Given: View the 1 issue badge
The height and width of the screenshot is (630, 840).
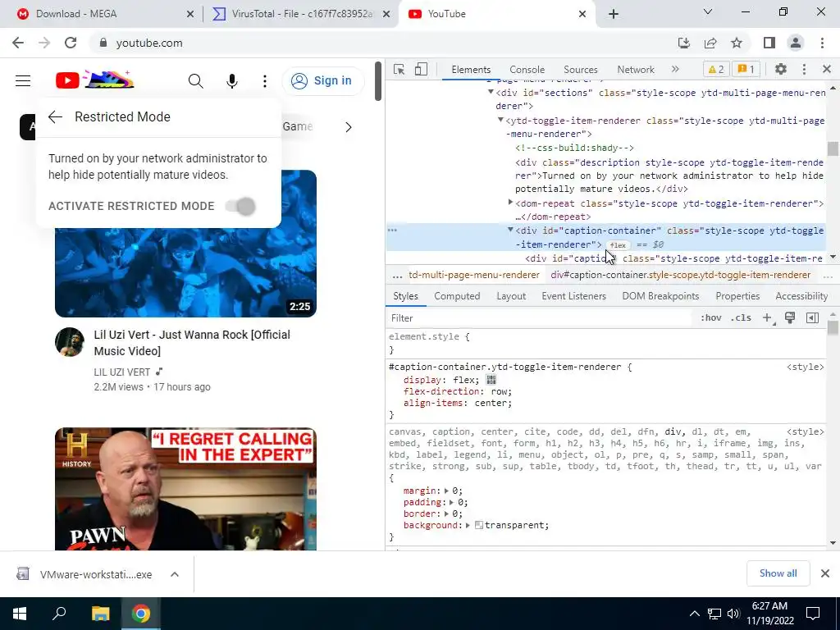Looking at the screenshot, I should click(x=746, y=69).
